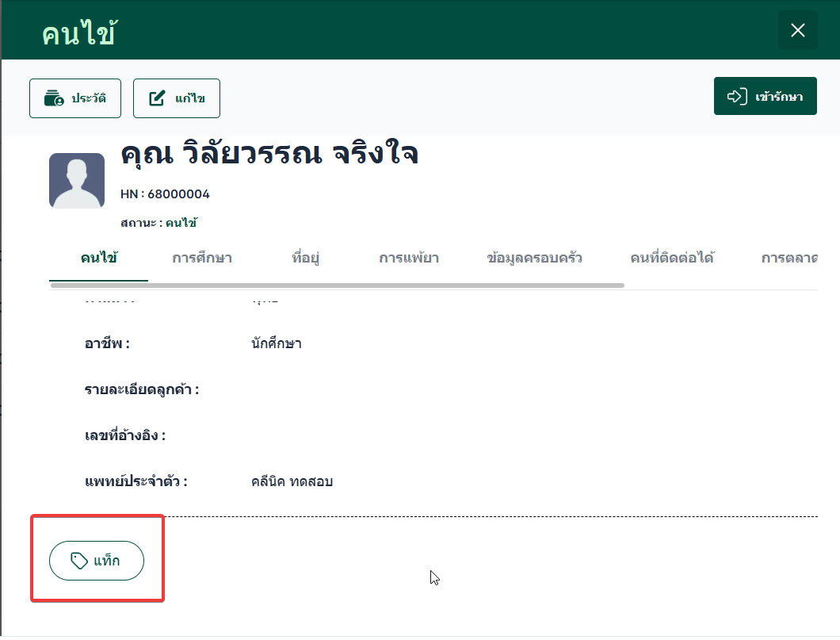Open the ประวัติ history button
This screenshot has height=640, width=840.
pos(75,98)
